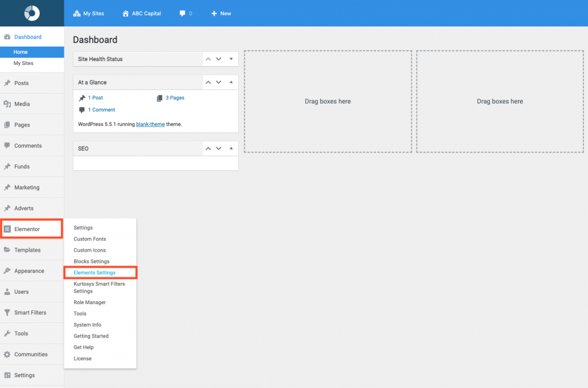The width and height of the screenshot is (588, 388).
Task: Click the Site Health Status title
Action: (100, 59)
